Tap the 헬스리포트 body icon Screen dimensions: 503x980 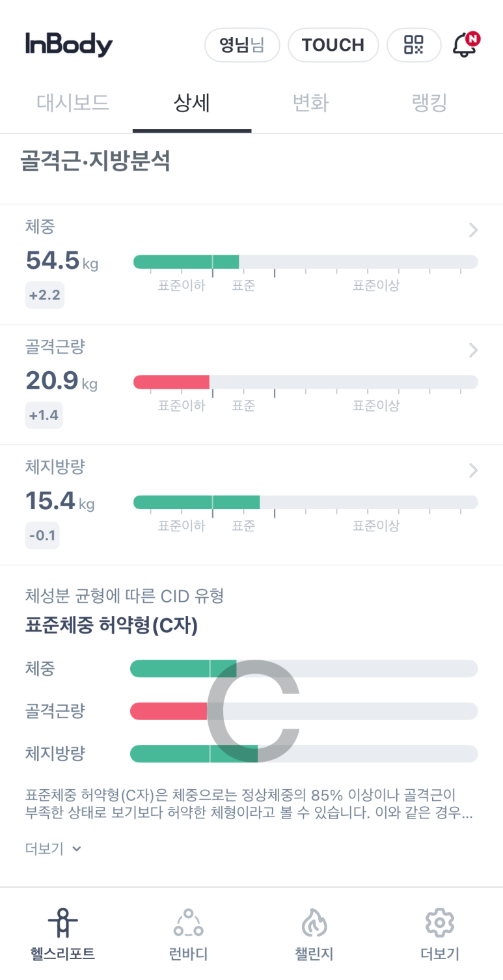(62, 923)
